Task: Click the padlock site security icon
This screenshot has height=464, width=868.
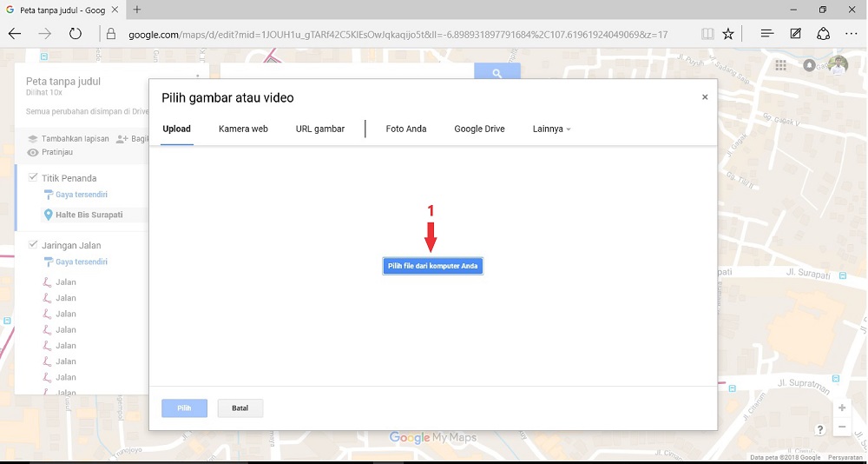Action: coord(111,34)
